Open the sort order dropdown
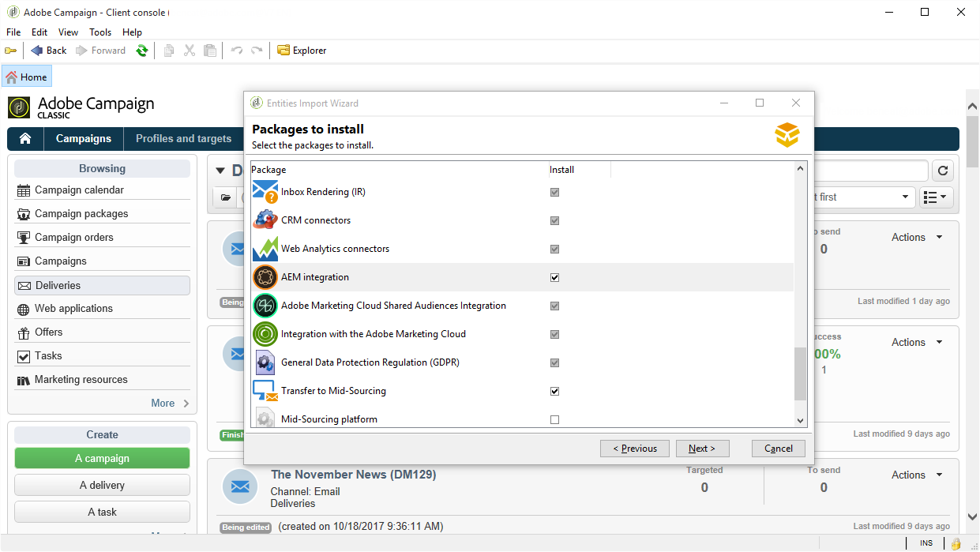 (x=905, y=197)
